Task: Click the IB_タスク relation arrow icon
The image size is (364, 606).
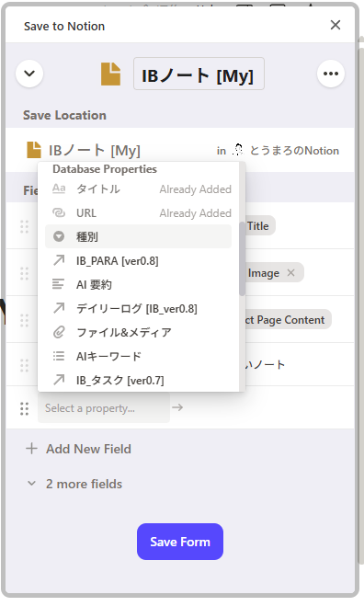Action: pos(59,380)
